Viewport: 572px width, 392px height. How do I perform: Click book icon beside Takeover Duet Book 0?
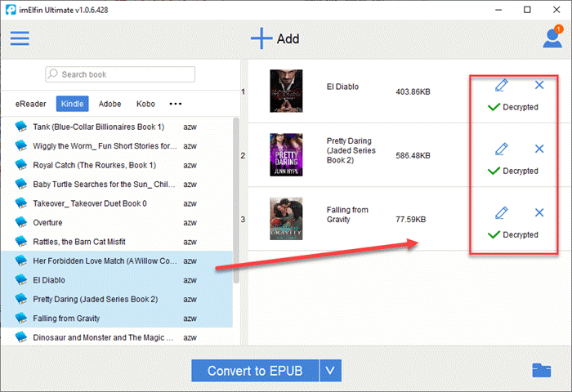coord(21,203)
